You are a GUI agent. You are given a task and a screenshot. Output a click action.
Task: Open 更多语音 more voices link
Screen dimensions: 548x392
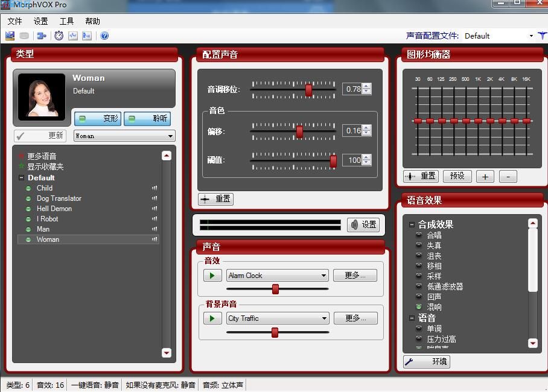point(42,156)
